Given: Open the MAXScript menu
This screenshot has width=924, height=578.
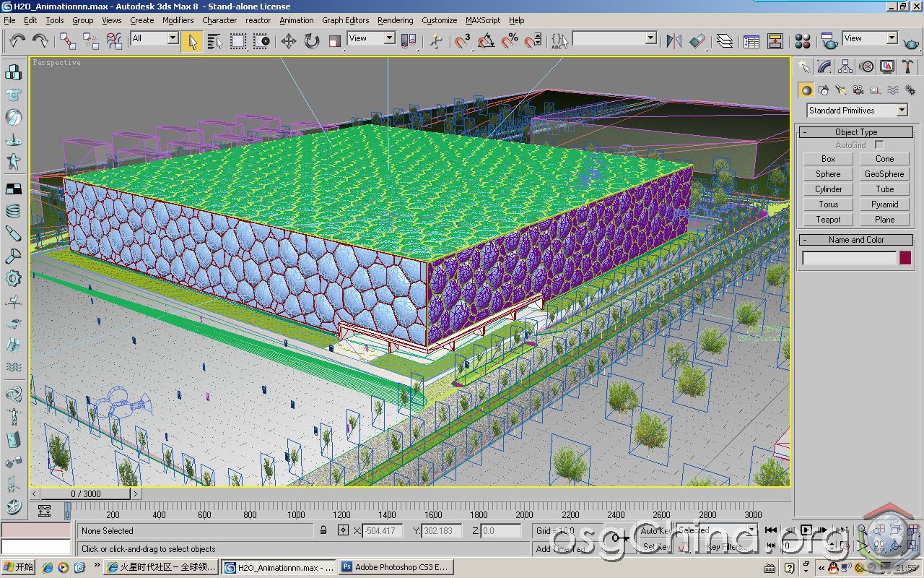Looking at the screenshot, I should click(483, 20).
